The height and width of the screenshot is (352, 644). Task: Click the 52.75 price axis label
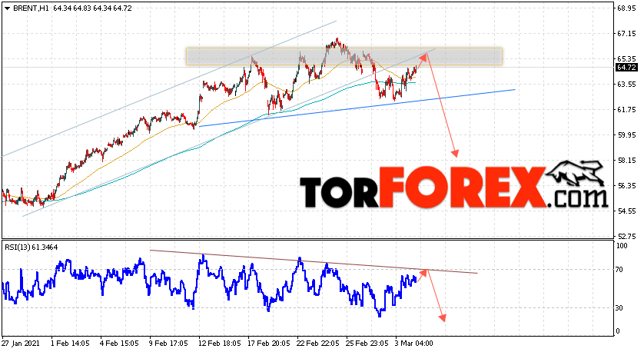(x=626, y=236)
